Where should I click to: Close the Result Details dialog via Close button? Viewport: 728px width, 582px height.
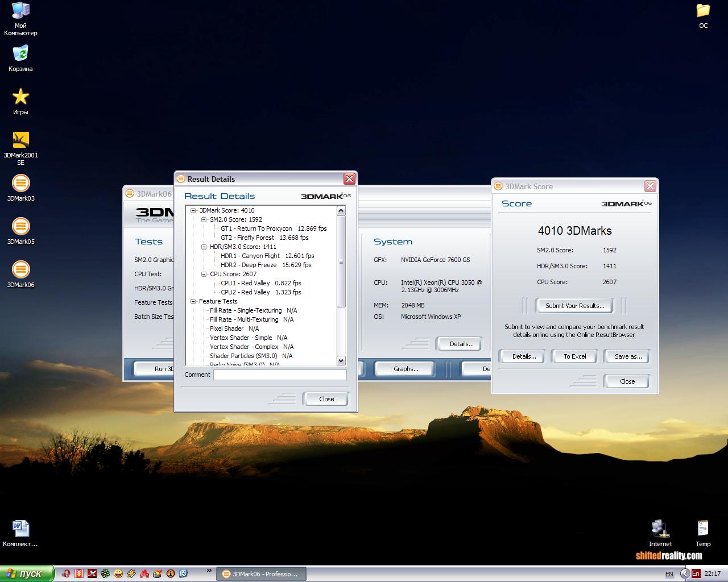326,399
